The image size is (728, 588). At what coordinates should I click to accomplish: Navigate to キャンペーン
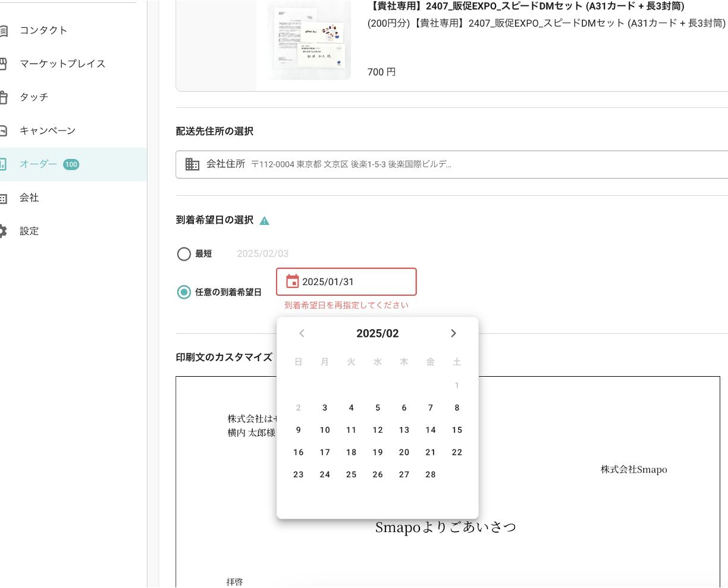pyautogui.click(x=48, y=130)
